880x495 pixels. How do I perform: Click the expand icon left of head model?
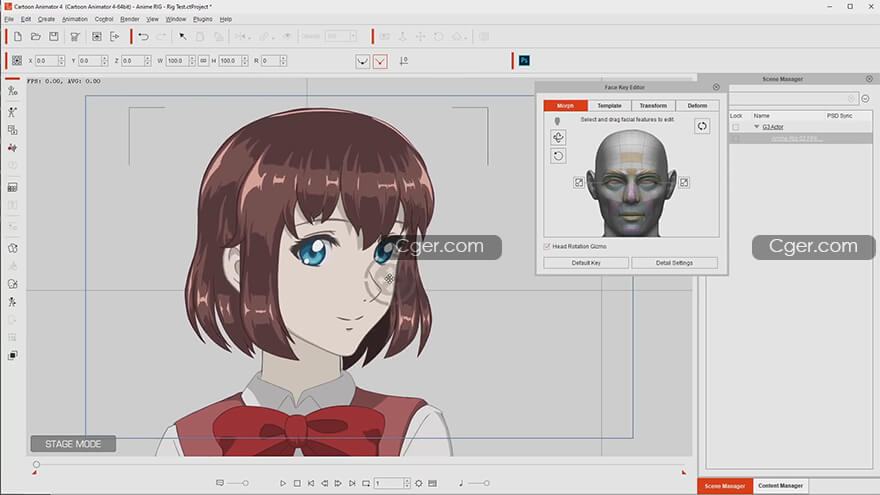click(x=579, y=182)
